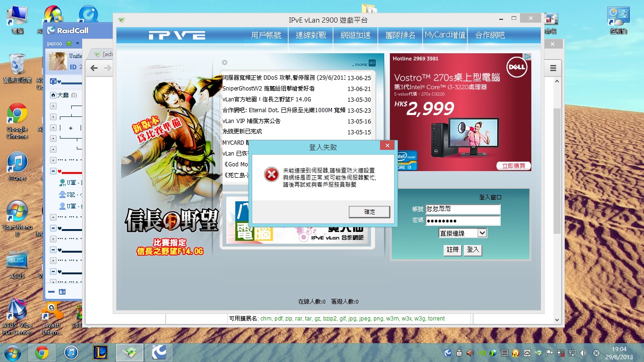The height and width of the screenshot is (362, 644).
Task: Open news item about DDoS 攻擊
Action: (284, 78)
